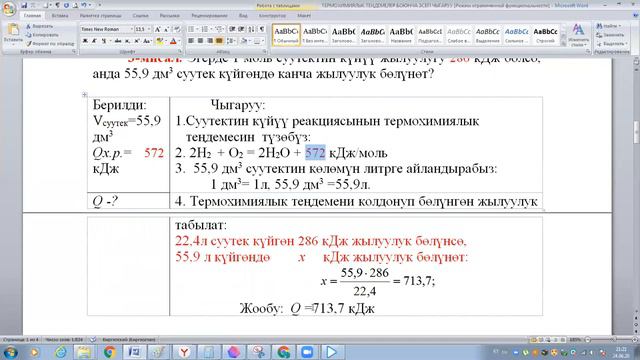Screen dimensions: 640x360
Task: Open Найти to search the document
Action: point(608,26)
